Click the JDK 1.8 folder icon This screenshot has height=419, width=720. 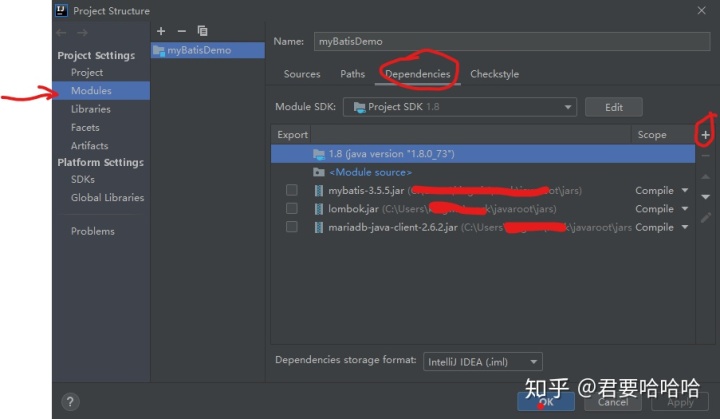click(x=319, y=154)
